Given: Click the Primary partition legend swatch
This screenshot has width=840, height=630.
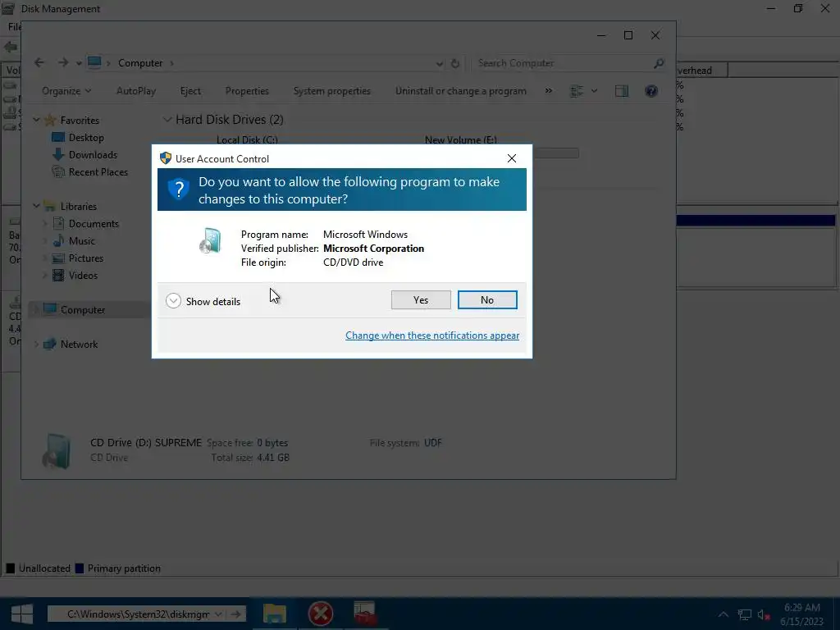Looking at the screenshot, I should 80,568.
